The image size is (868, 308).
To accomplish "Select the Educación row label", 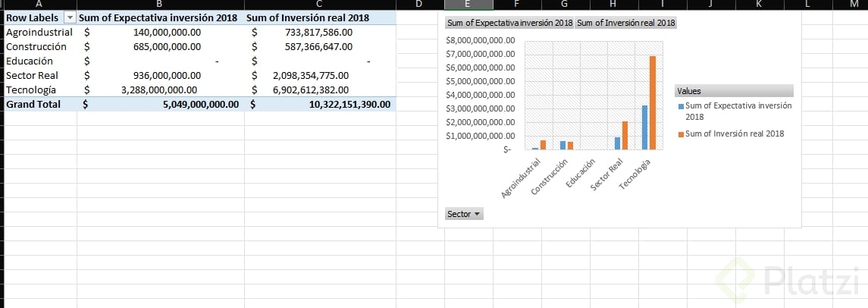I will coord(40,61).
